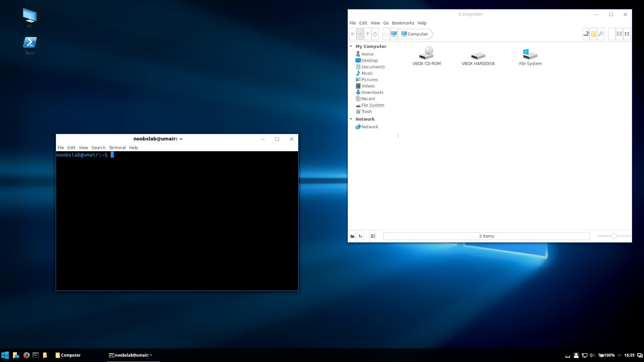This screenshot has height=362, width=644.
Task: Open the Terminal menu in the terminal window
Action: click(117, 148)
